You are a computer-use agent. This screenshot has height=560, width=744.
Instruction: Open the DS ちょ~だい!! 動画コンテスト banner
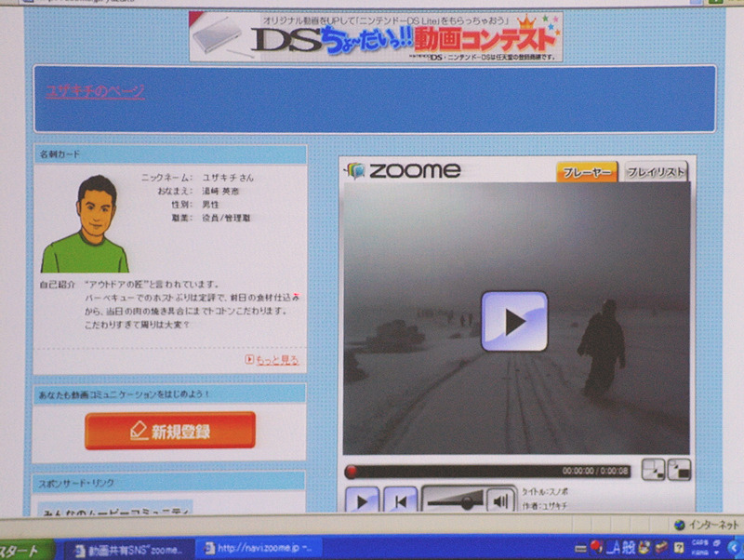[376, 37]
